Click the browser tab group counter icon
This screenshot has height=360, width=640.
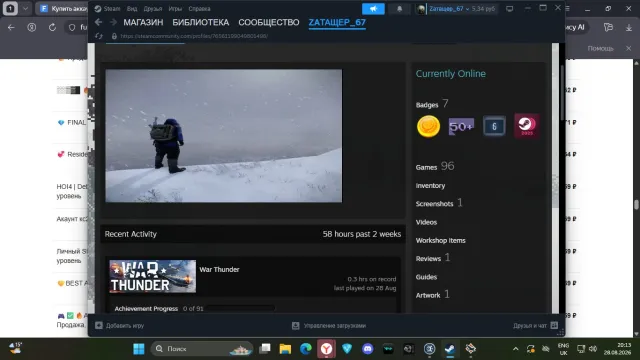10,9
